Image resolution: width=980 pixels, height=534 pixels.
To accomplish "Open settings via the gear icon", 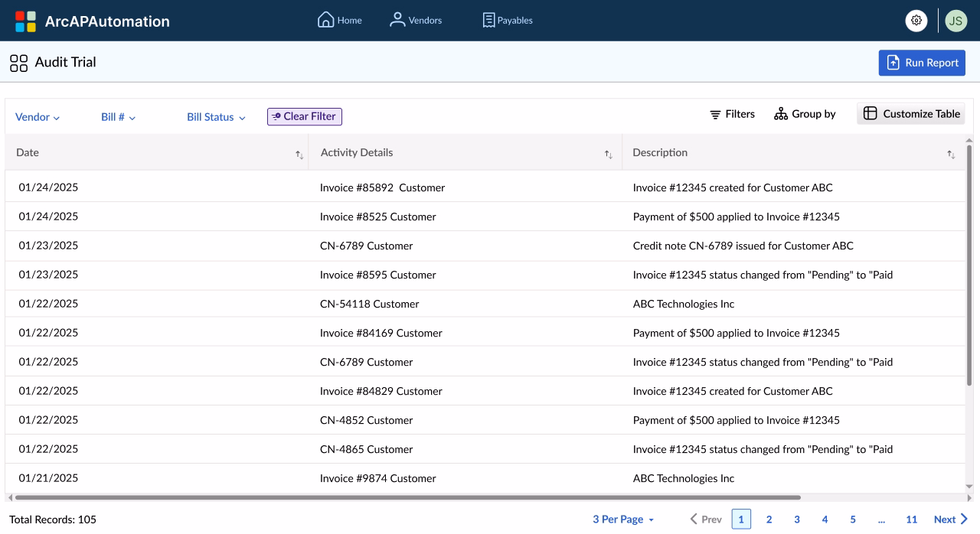I will [x=916, y=21].
